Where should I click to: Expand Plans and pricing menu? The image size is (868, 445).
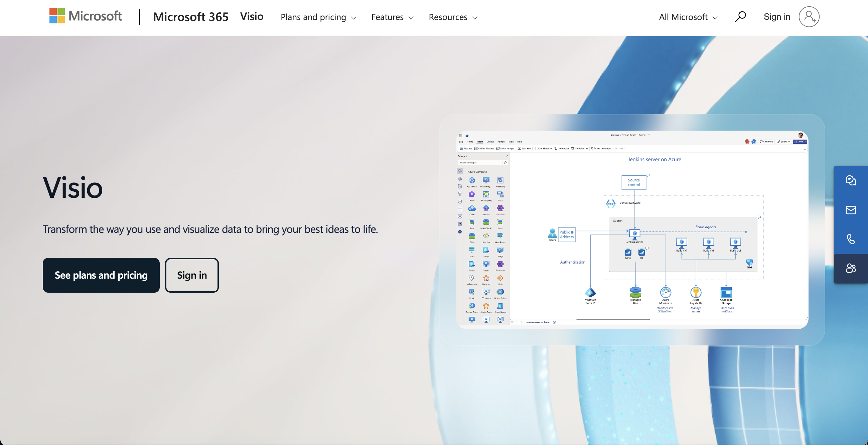tap(318, 17)
